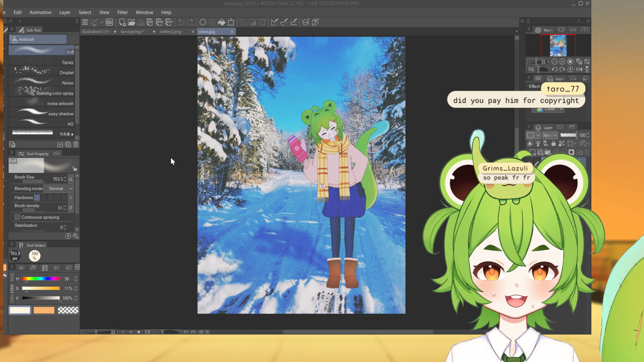Open layer color palette dropdown

coord(533,135)
